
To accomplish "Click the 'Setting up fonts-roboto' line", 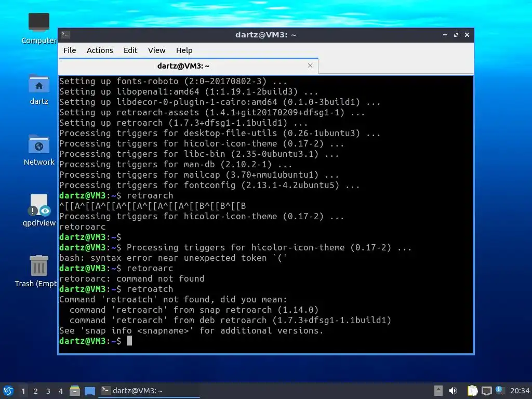I will click(x=173, y=82).
